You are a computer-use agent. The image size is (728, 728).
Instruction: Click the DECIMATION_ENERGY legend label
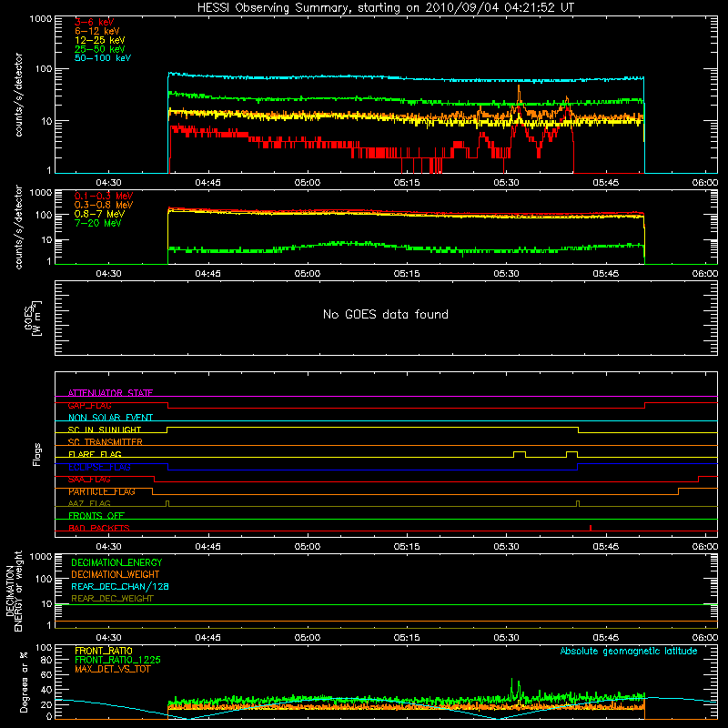[x=116, y=562]
